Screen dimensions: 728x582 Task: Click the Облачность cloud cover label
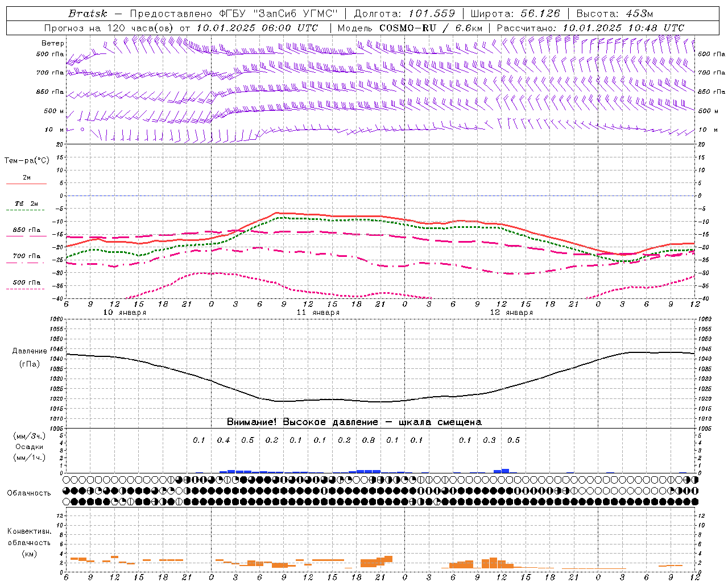tap(29, 493)
